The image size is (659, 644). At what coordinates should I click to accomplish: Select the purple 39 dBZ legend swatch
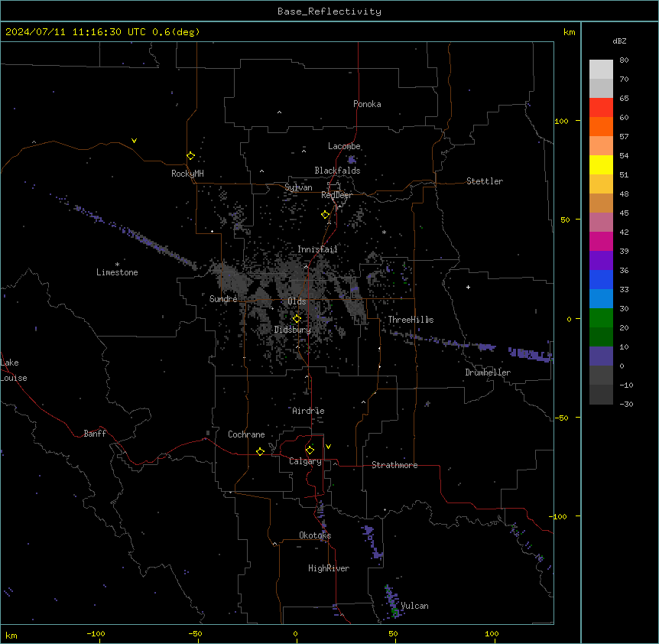(x=601, y=261)
